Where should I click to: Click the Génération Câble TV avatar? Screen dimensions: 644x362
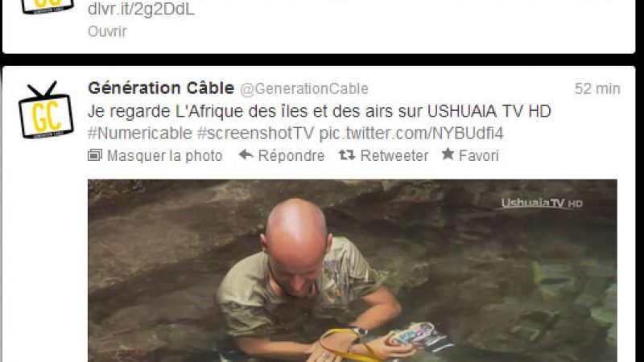(x=46, y=109)
